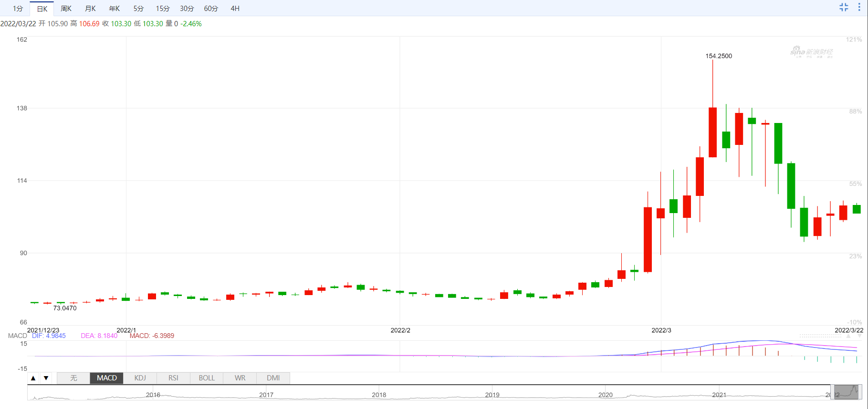868x409 pixels.
Task: Select the 15分 interval tab
Action: 163,9
